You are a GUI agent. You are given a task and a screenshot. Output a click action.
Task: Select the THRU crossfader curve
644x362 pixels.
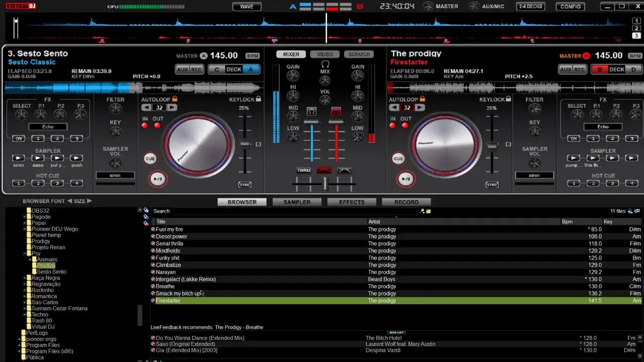point(303,170)
